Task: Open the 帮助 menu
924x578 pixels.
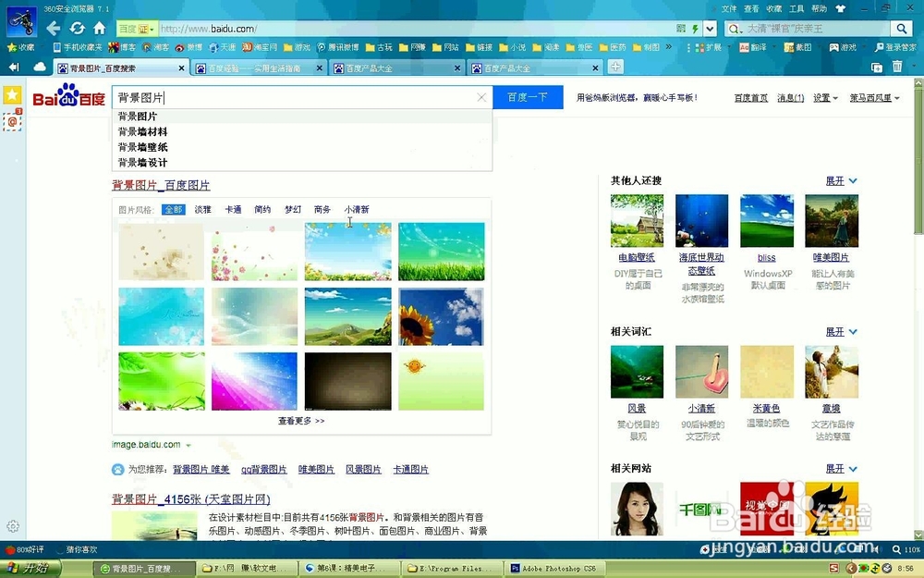Action: 819,9
